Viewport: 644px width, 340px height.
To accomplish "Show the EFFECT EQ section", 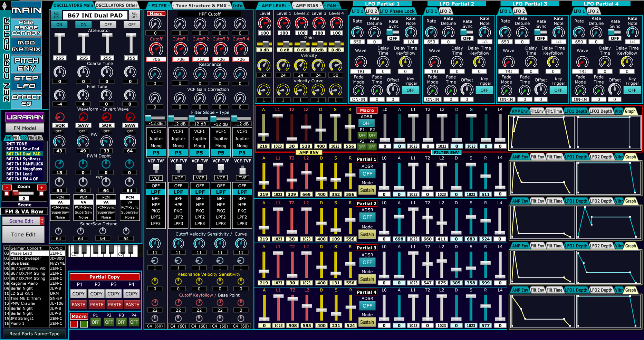I will click(x=26, y=100).
